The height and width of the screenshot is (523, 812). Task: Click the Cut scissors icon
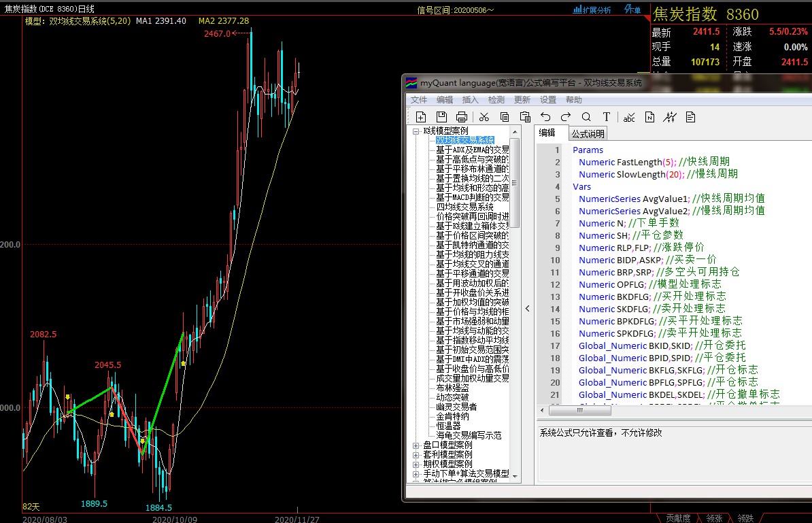point(484,117)
